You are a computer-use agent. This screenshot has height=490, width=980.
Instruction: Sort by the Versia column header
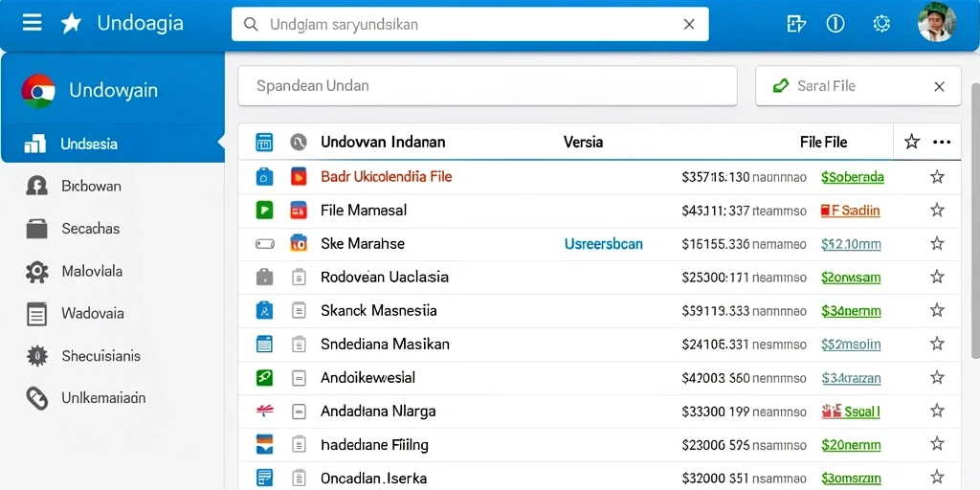click(583, 143)
